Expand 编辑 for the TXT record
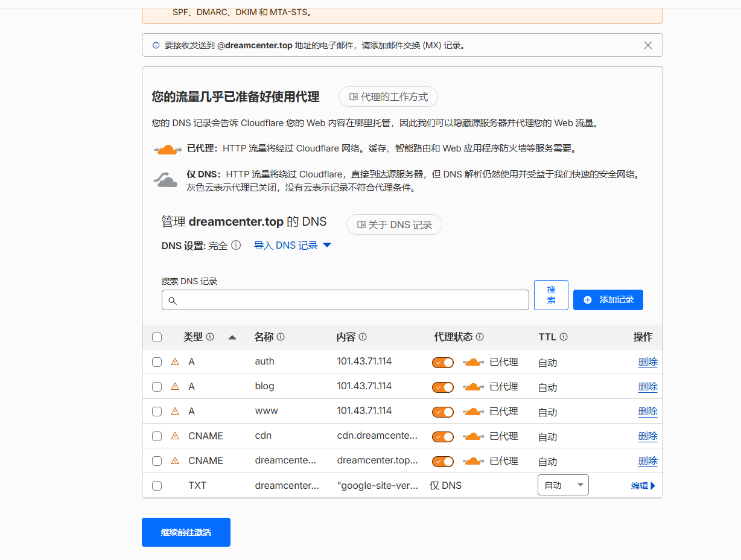The height and width of the screenshot is (560, 741). [643, 486]
